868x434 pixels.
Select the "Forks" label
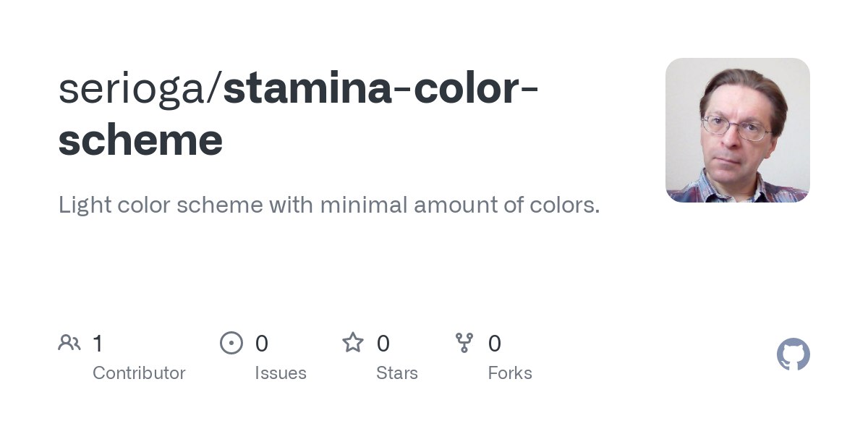[510, 373]
